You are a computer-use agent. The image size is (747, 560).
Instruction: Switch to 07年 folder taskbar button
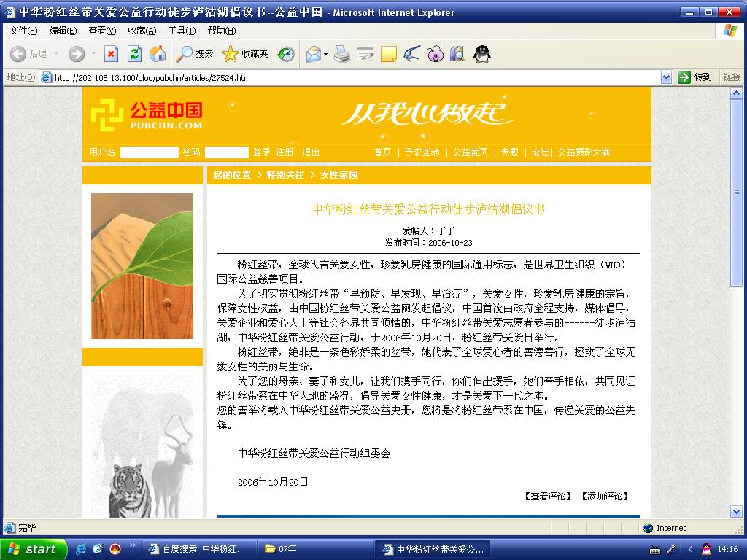pyautogui.click(x=315, y=549)
